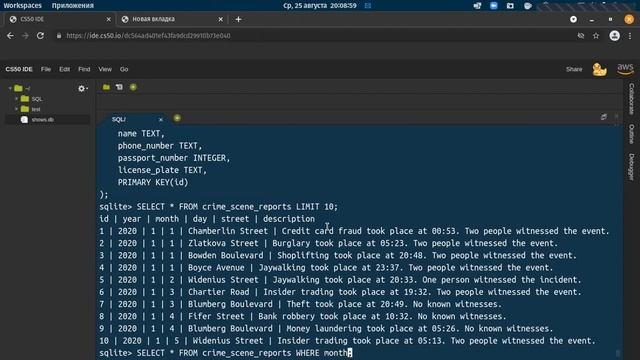The width and height of the screenshot is (640, 360).
Task: Click the Chamberlin Street row text
Action: pyautogui.click(x=354, y=231)
